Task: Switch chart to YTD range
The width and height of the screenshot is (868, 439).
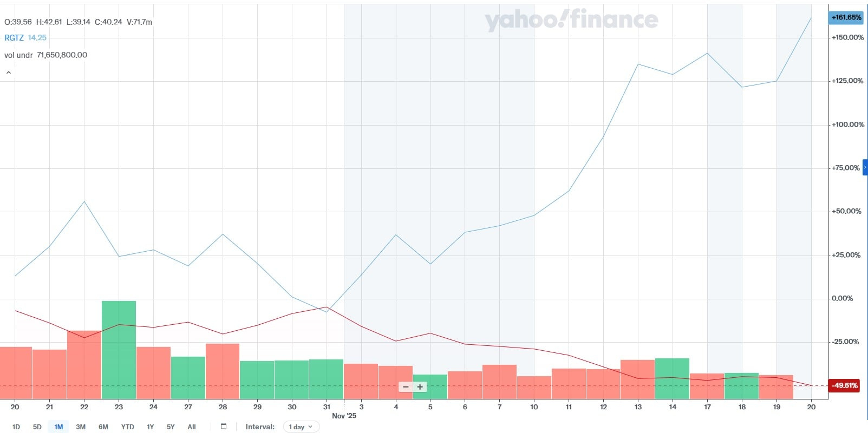Action: click(x=127, y=427)
